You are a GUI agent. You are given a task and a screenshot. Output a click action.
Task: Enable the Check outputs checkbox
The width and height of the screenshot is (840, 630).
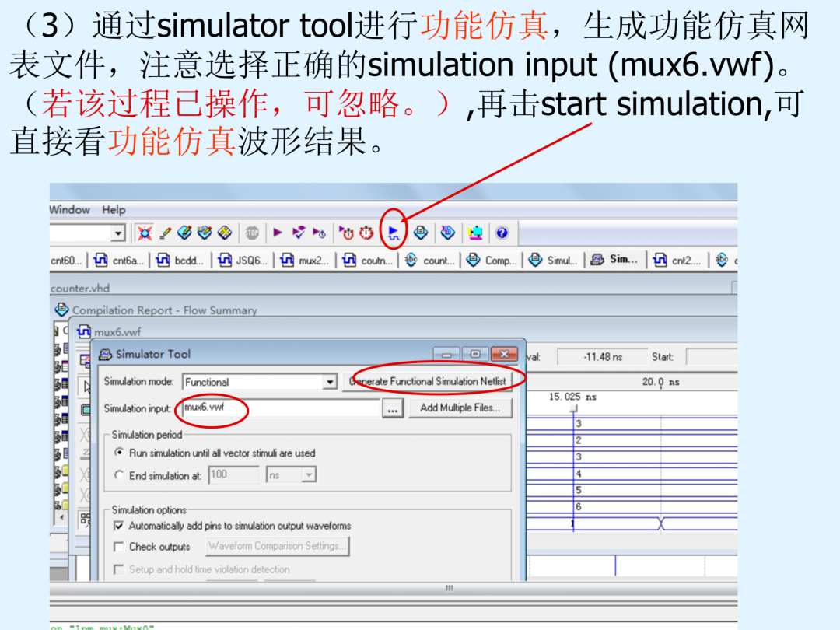[x=119, y=547]
